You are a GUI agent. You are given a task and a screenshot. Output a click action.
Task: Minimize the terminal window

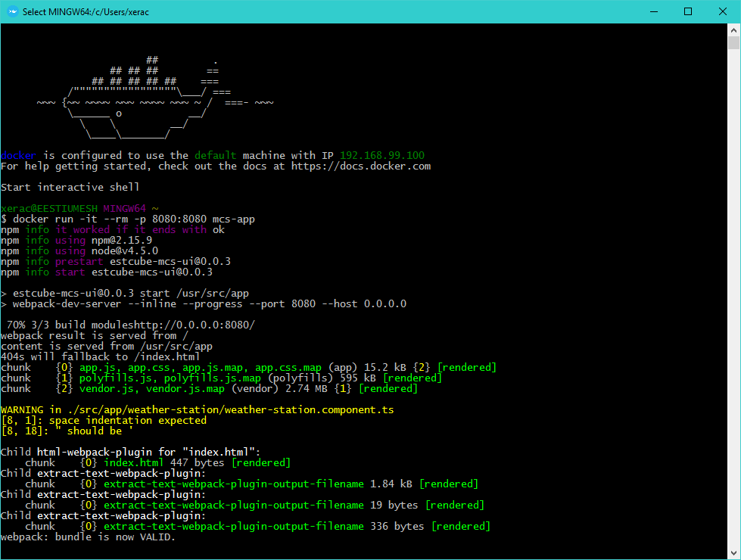[x=652, y=11]
